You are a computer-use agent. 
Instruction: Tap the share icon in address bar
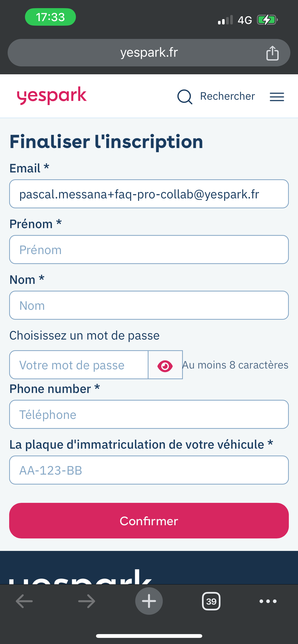pyautogui.click(x=272, y=53)
